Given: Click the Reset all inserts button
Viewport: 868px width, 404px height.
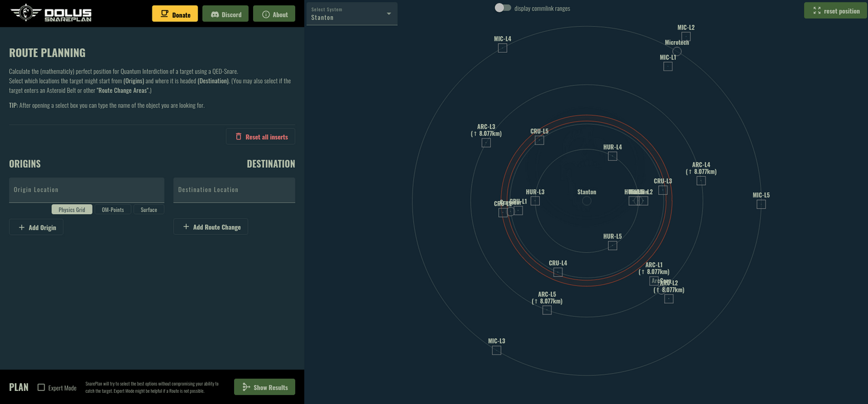Looking at the screenshot, I should coord(260,136).
